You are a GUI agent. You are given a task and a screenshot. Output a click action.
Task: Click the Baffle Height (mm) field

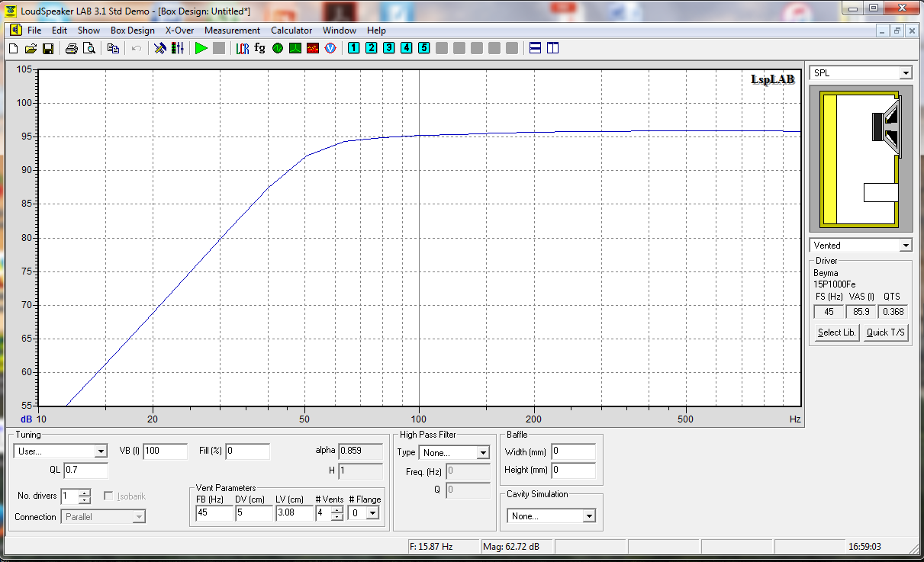[573, 470]
